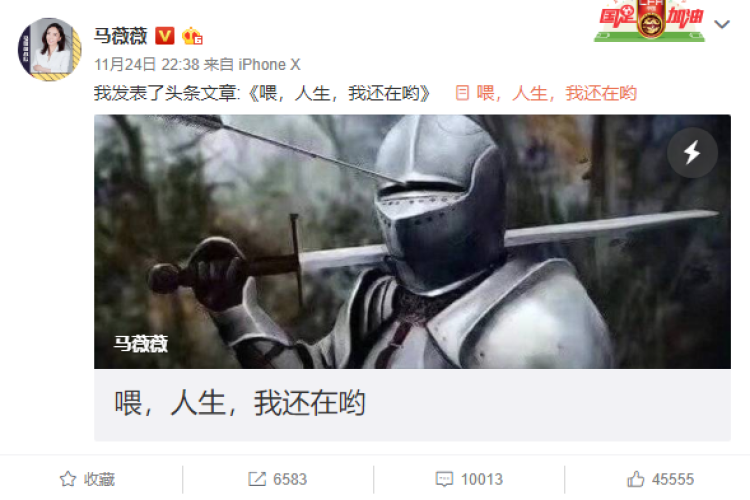Image resolution: width=750 pixels, height=500 pixels.
Task: Click the orange V verification badge
Action: (x=165, y=36)
